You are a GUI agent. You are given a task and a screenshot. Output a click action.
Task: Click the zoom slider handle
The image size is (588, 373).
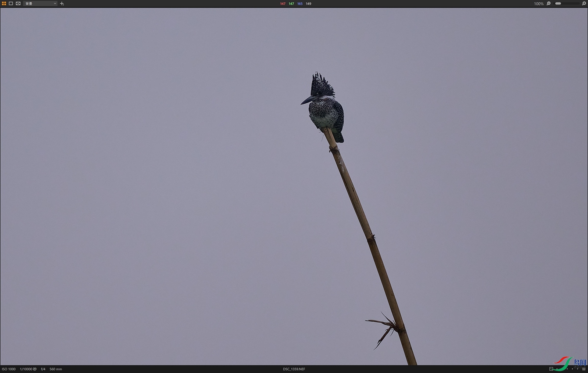[x=558, y=3]
